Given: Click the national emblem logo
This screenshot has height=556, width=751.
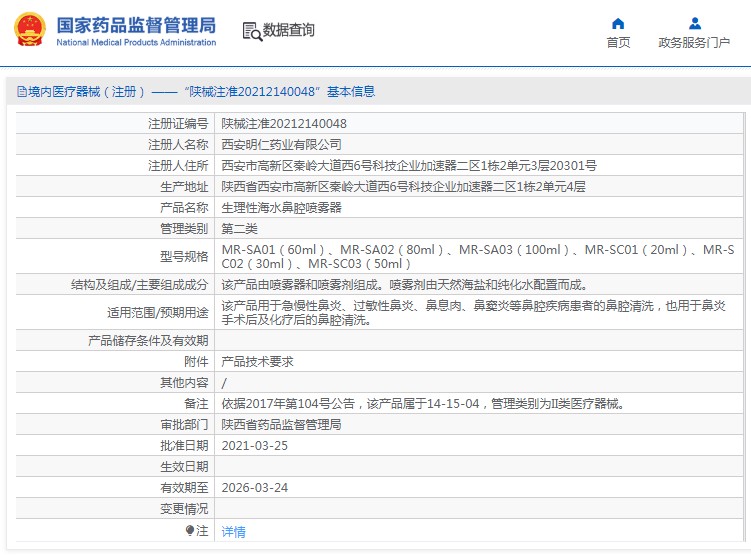Looking at the screenshot, I should click(30, 30).
